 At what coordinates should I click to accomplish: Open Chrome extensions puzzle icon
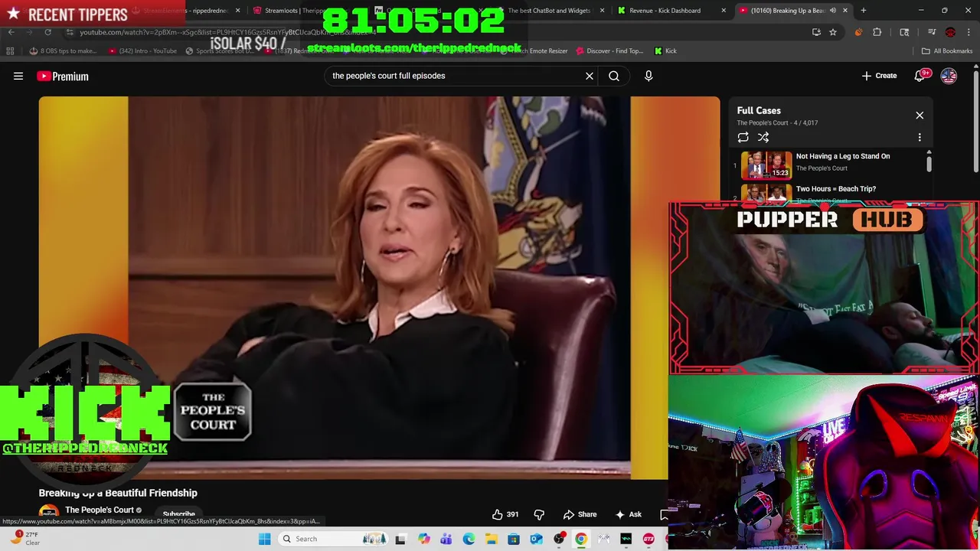click(877, 32)
